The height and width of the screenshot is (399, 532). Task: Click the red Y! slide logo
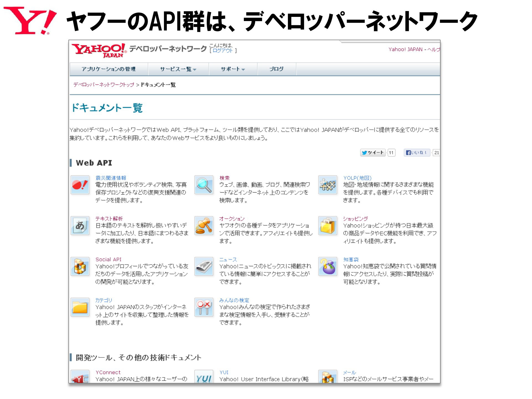(x=30, y=21)
